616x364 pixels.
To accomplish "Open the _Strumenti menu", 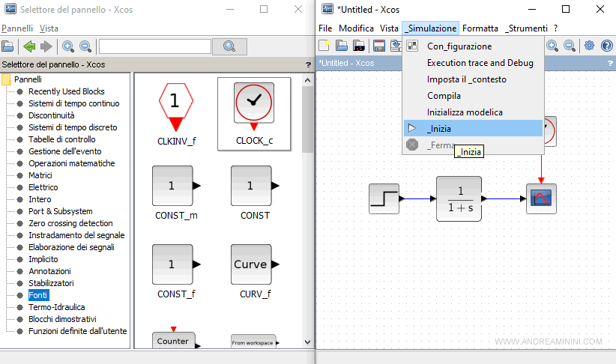I will click(526, 28).
